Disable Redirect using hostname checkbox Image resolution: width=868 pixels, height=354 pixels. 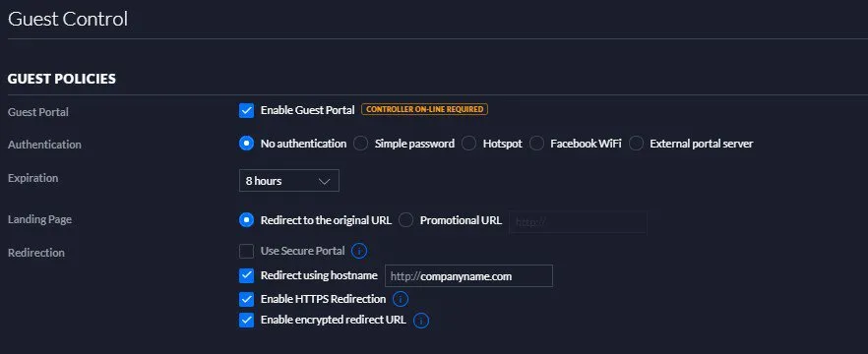click(246, 275)
